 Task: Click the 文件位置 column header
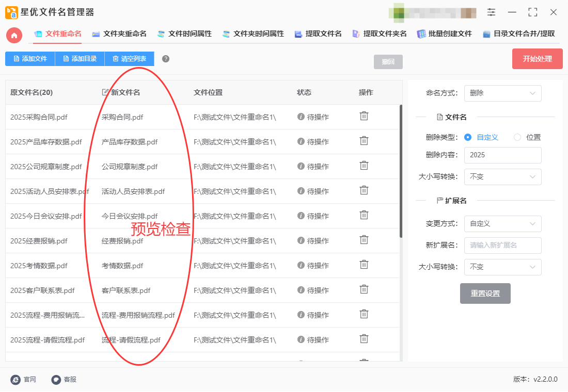tap(208, 93)
